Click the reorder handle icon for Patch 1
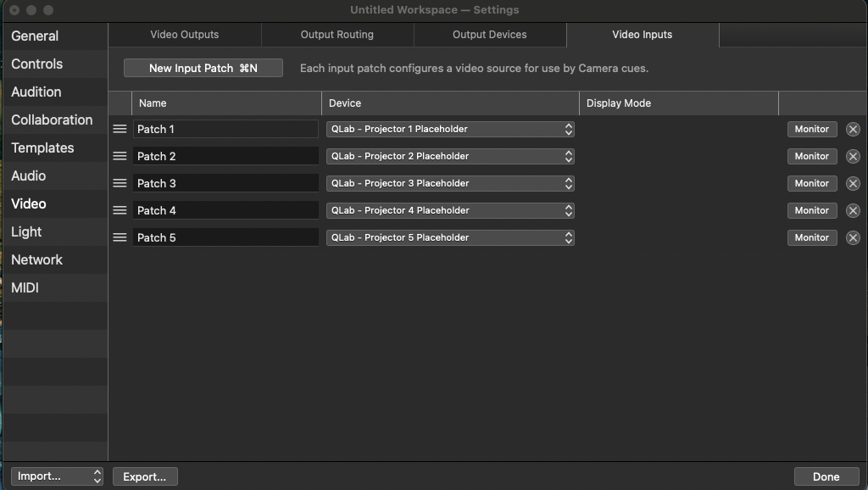Screen dimensions: 868x490 coord(120,129)
